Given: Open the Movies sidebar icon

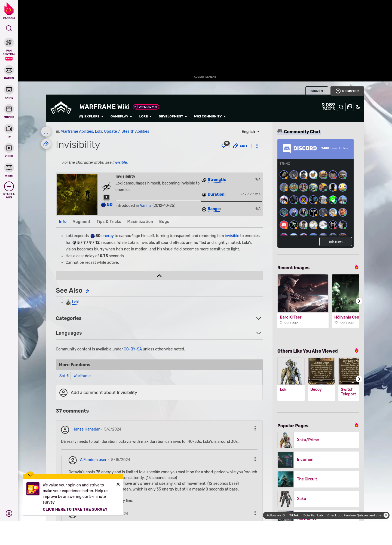Looking at the screenshot, I should point(9,109).
